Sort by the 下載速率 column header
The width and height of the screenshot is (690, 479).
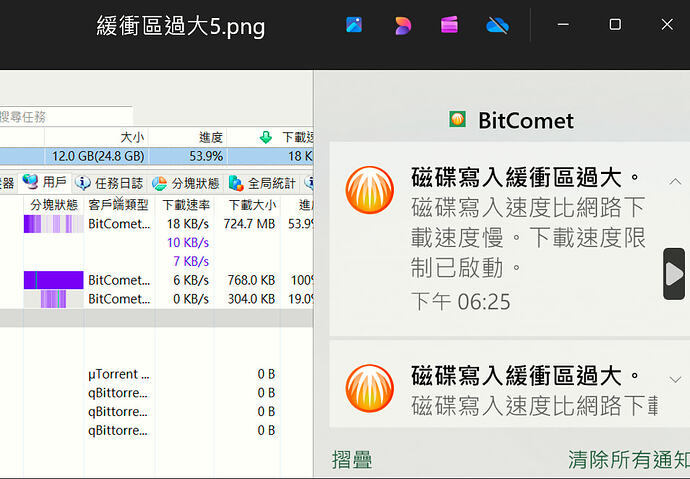point(186,205)
